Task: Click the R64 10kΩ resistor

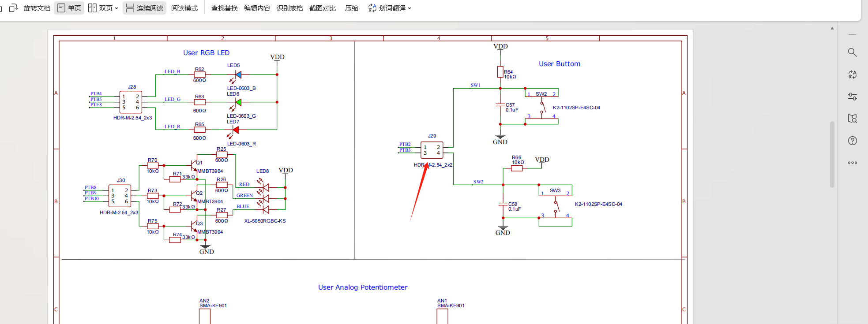Action: pyautogui.click(x=500, y=72)
